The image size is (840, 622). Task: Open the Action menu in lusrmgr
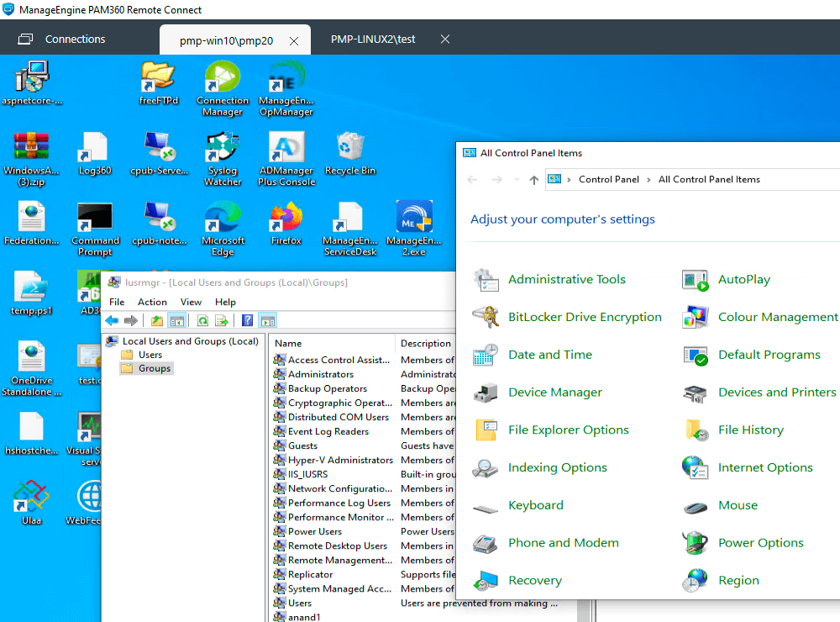coord(152,302)
